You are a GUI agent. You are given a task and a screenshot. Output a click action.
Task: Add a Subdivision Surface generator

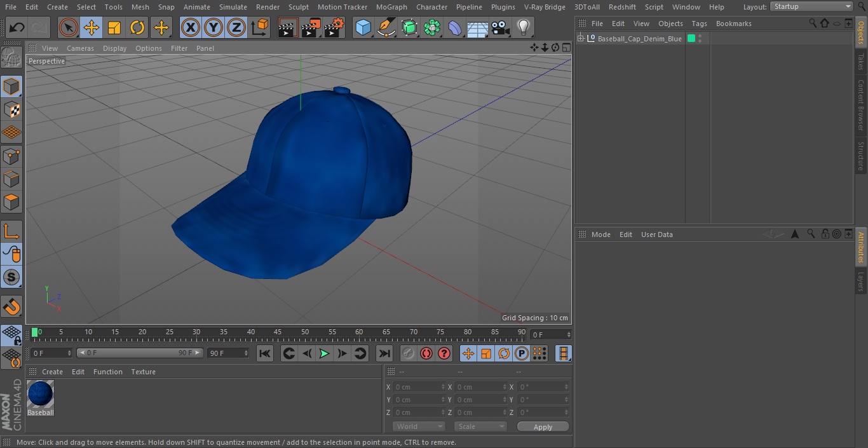409,28
